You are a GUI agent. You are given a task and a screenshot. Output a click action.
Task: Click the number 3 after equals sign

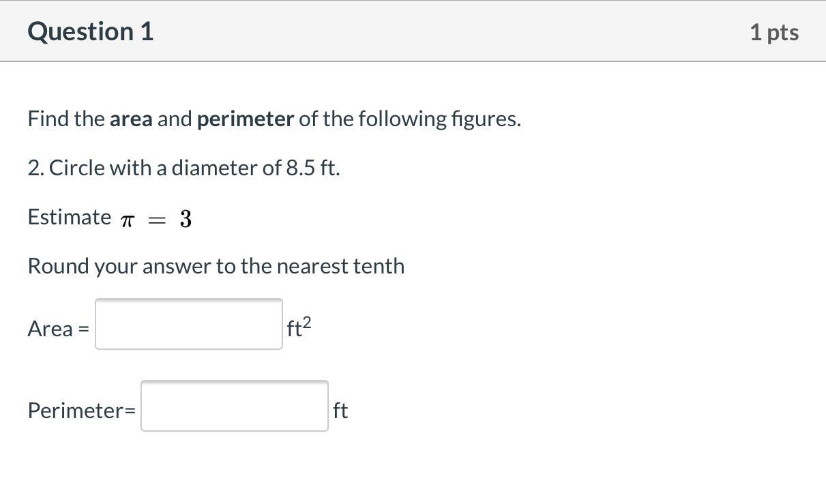point(186,219)
